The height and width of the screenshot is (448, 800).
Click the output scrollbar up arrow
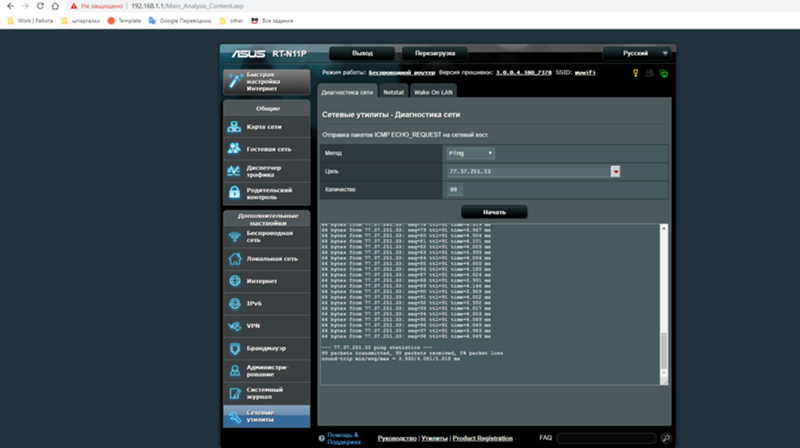[x=664, y=228]
